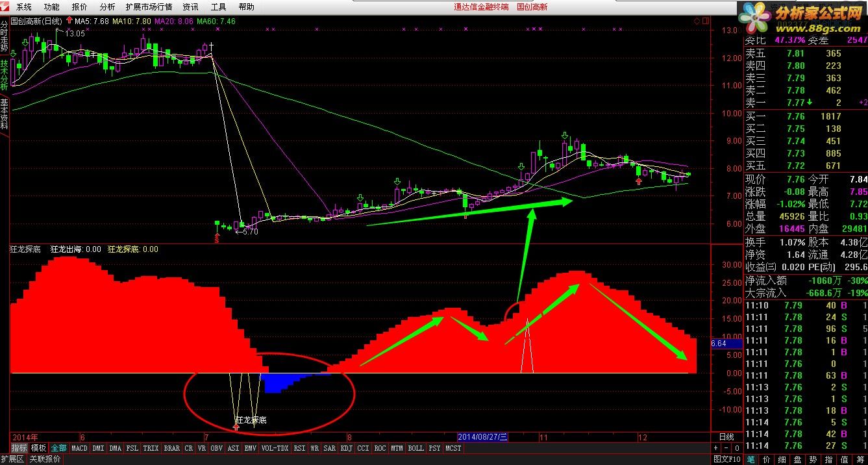Open the 帮助 menu
868x465 pixels.
point(247,7)
